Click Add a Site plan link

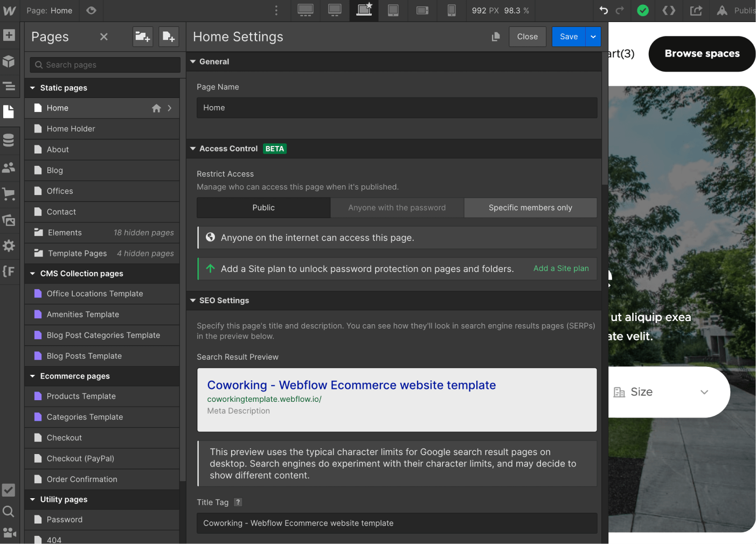561,268
